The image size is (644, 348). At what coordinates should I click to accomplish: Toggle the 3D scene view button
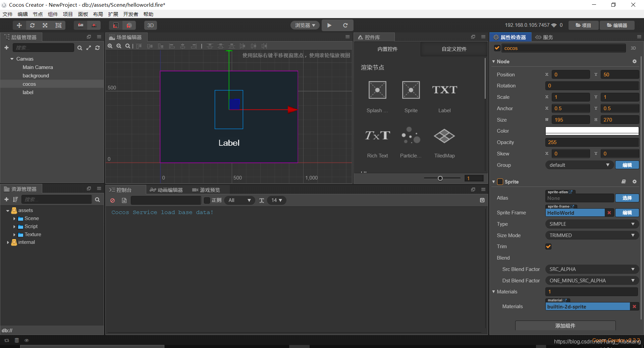pos(151,25)
